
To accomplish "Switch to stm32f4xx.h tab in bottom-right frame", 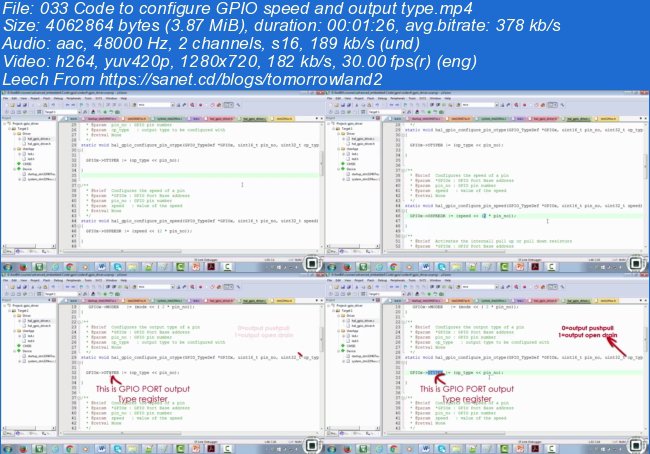I will click(608, 301).
